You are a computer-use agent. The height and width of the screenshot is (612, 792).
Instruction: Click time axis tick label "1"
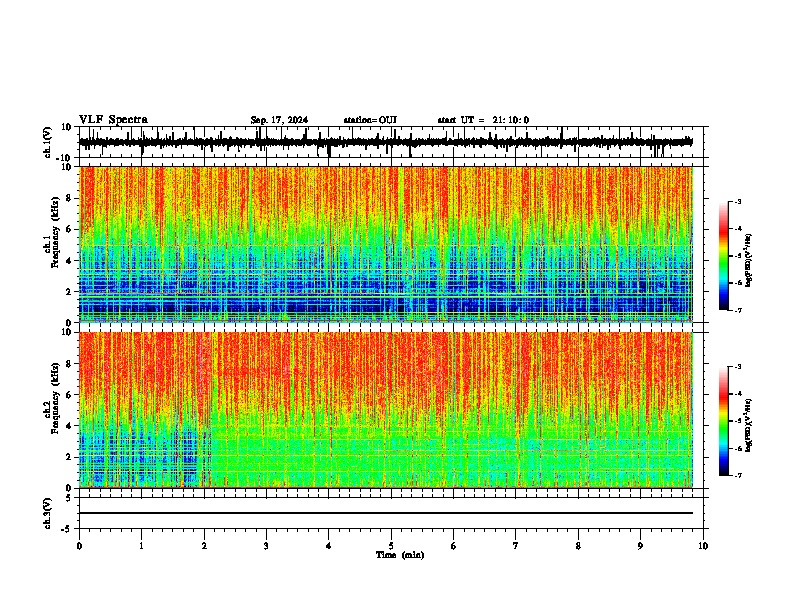141,546
